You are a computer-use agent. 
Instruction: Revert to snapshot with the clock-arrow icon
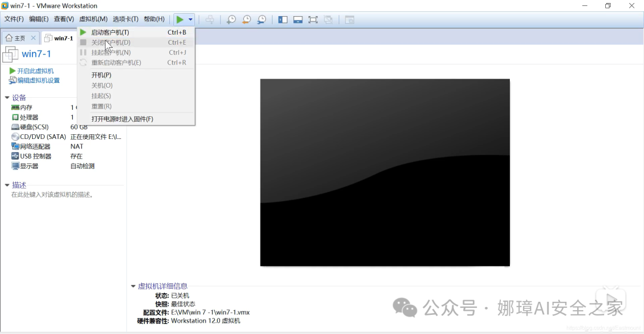246,19
